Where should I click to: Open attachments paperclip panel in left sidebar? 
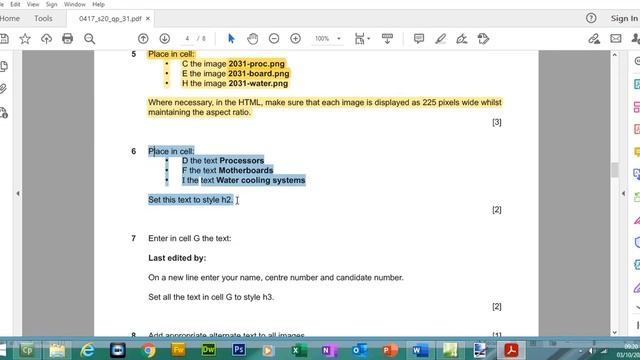click(x=3, y=89)
